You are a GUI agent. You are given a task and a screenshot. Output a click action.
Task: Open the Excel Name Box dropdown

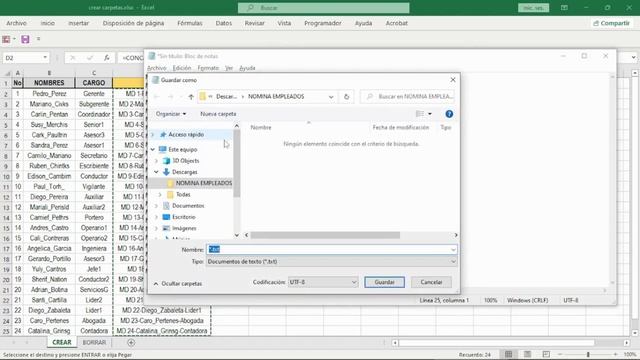(x=45, y=58)
